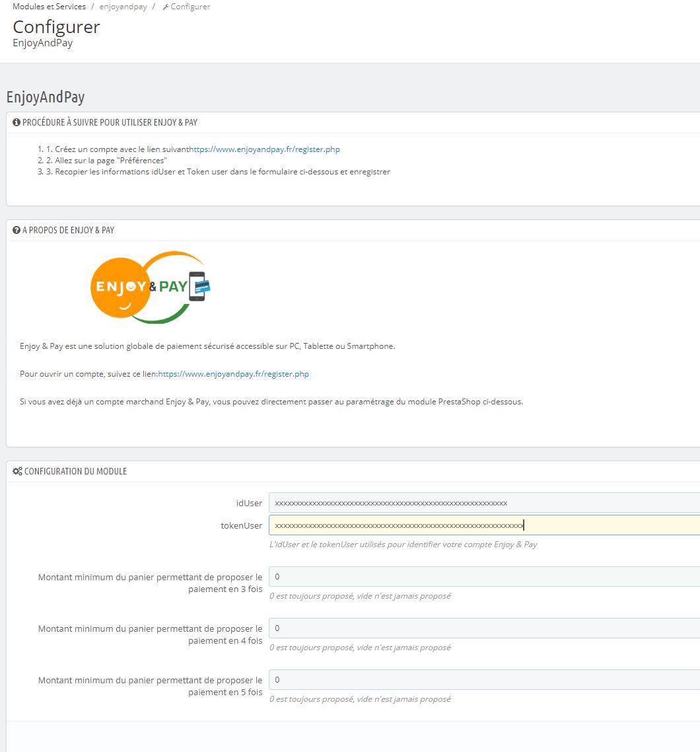Open register.php link after 'Pour ouvrir un compte'
Image resolution: width=700 pixels, height=752 pixels.
[x=233, y=374]
